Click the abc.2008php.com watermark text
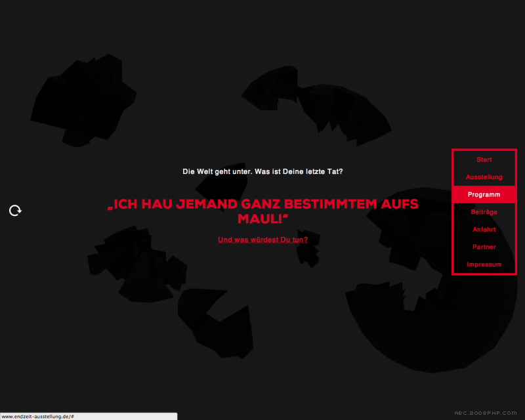Image resolution: width=525 pixels, height=420 pixels. (486, 413)
